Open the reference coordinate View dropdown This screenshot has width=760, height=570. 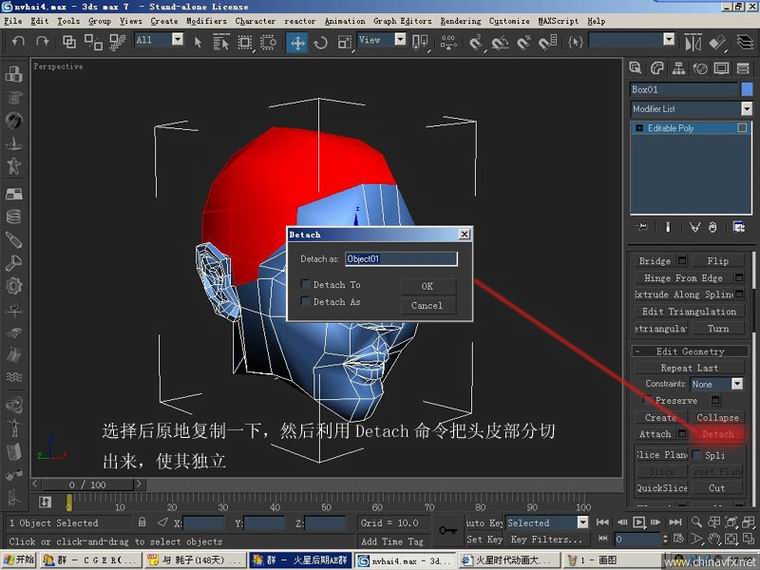coord(400,39)
